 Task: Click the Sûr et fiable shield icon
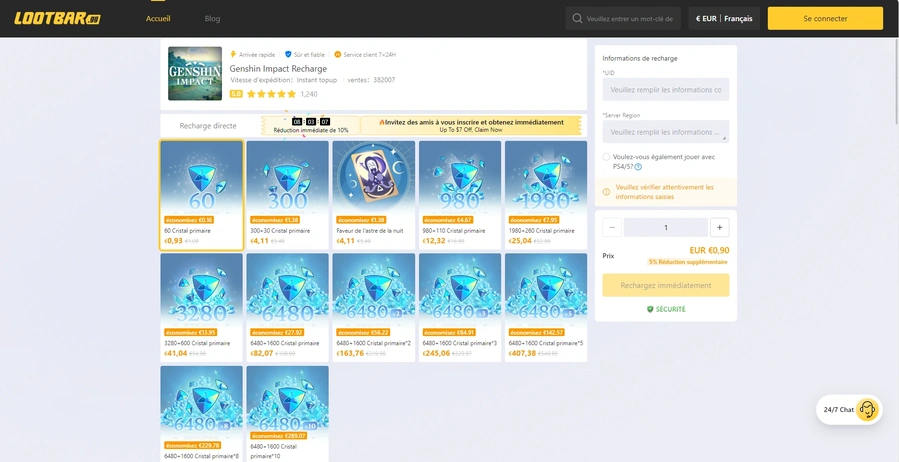click(288, 54)
